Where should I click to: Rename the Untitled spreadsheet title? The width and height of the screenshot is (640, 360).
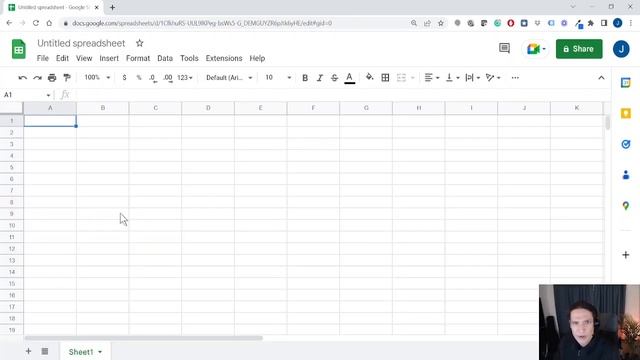[81, 43]
